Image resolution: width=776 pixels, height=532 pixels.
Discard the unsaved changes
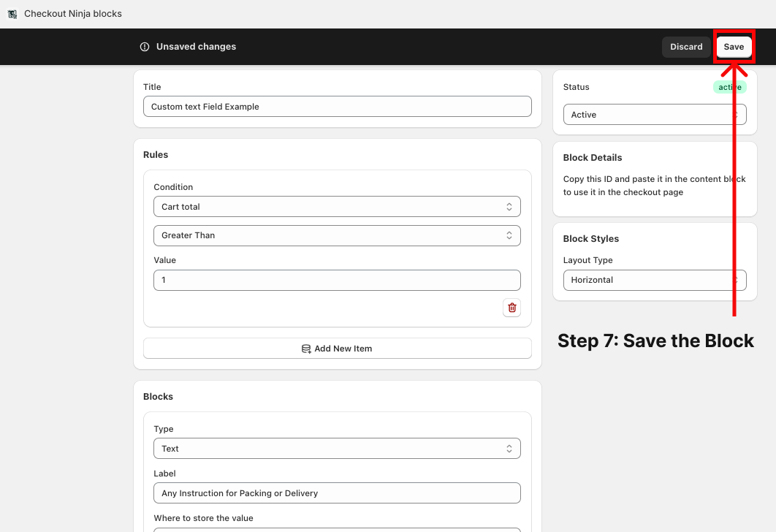coord(685,47)
